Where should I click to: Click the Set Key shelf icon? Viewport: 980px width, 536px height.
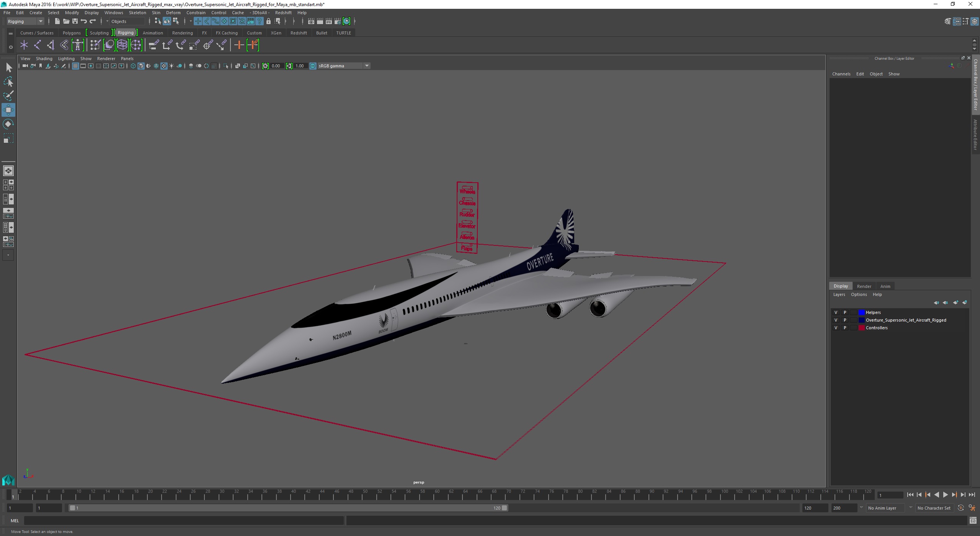pos(239,45)
